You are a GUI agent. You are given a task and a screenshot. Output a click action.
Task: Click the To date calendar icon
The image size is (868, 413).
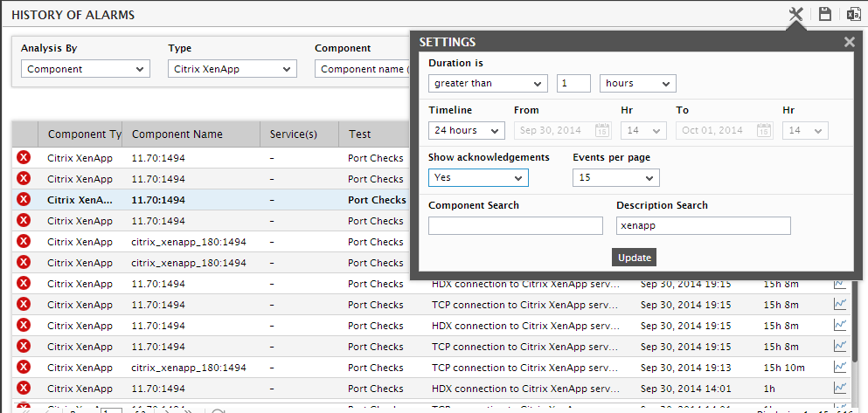763,130
